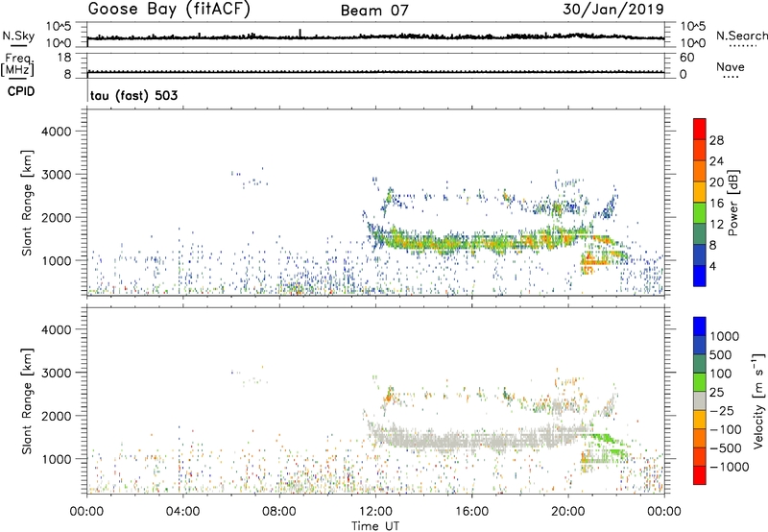Viewport: 768px width, 532px height.
Task: Click the "Slant Range [km]" label of power panel
Action: pos(27,203)
